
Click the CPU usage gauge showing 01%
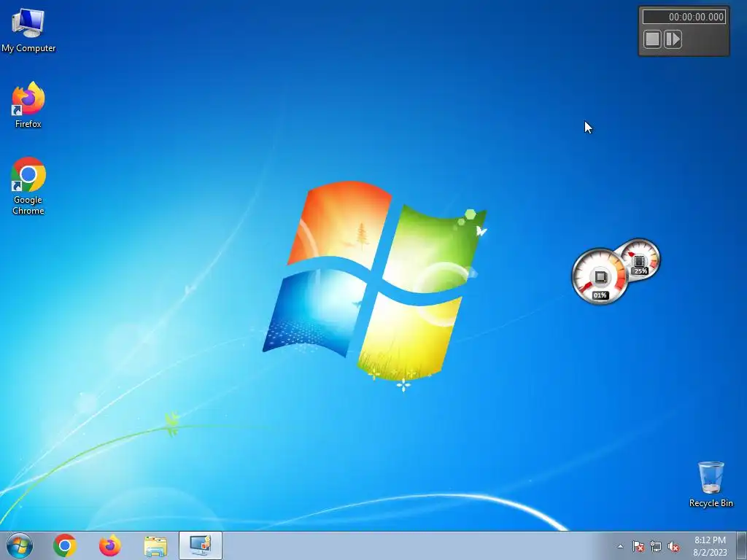tap(600, 276)
